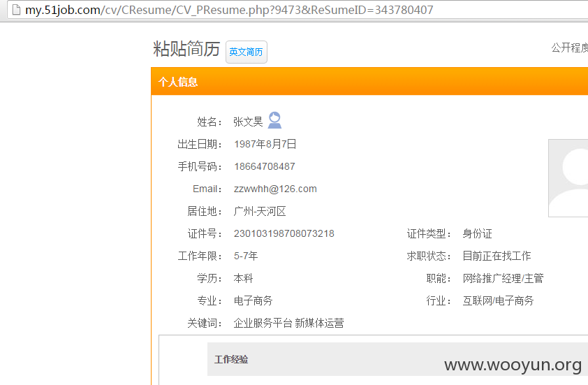Click the 证件号 label
Image resolution: width=588 pixels, height=385 pixels.
(205, 234)
